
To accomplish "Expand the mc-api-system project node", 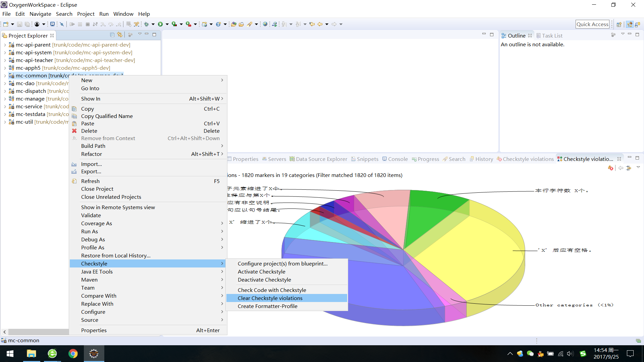I will 5,53.
